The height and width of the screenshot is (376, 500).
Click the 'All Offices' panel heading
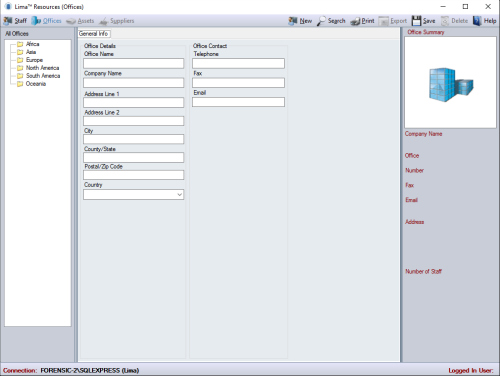(x=17, y=34)
